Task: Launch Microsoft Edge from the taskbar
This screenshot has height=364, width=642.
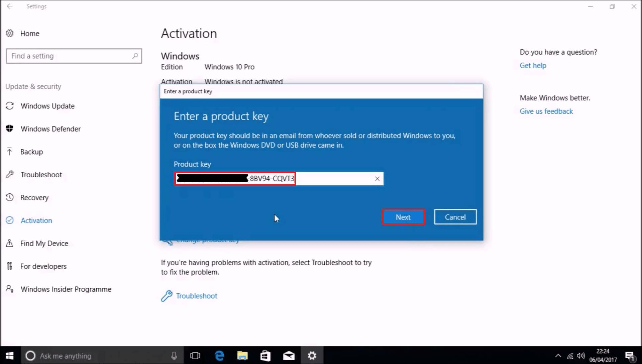Action: tap(219, 355)
